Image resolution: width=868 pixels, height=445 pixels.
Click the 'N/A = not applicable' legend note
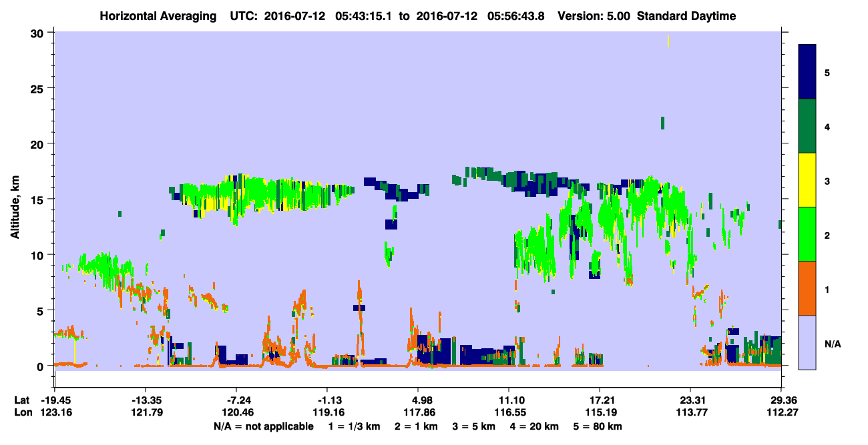tap(263, 426)
